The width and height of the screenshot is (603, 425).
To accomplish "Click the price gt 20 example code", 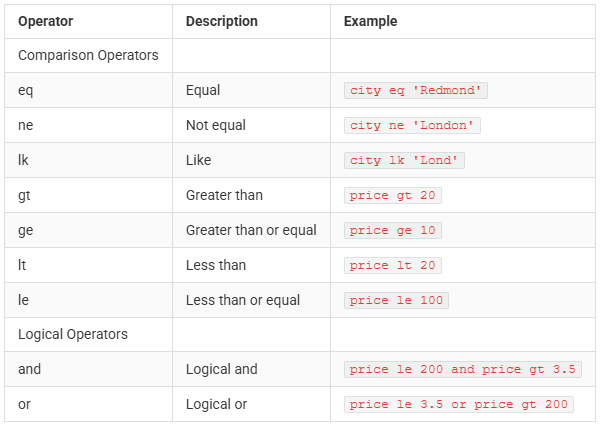I will [x=393, y=195].
